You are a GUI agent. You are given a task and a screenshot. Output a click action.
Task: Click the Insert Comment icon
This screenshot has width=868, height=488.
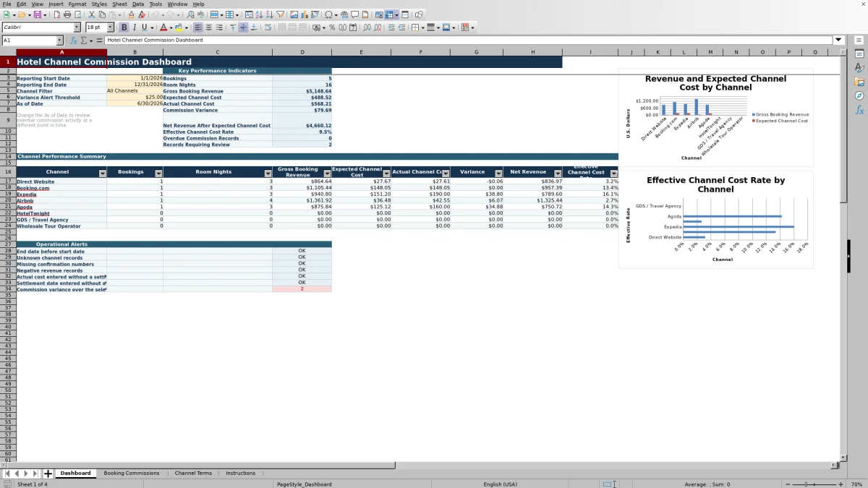point(355,14)
